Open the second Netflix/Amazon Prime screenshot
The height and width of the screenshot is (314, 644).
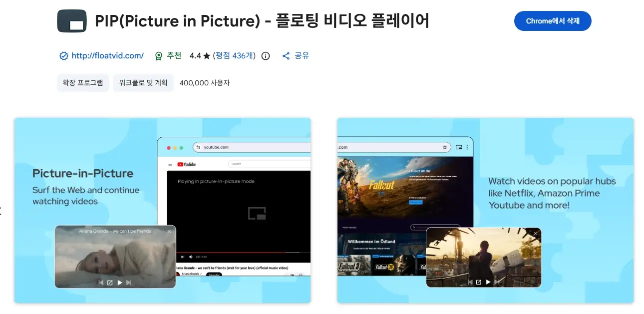point(485,210)
